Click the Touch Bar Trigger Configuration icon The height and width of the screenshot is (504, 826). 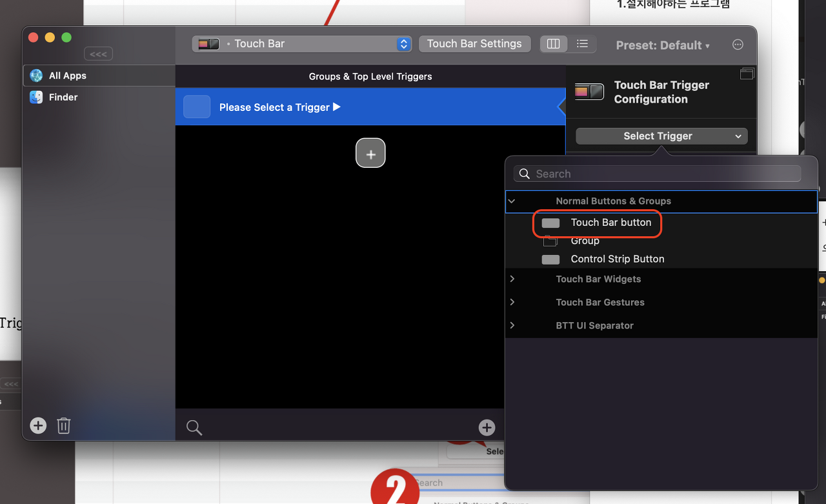[x=589, y=92]
